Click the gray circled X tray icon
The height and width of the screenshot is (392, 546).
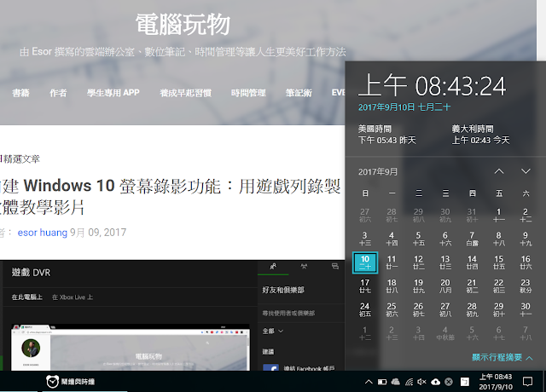click(x=449, y=382)
